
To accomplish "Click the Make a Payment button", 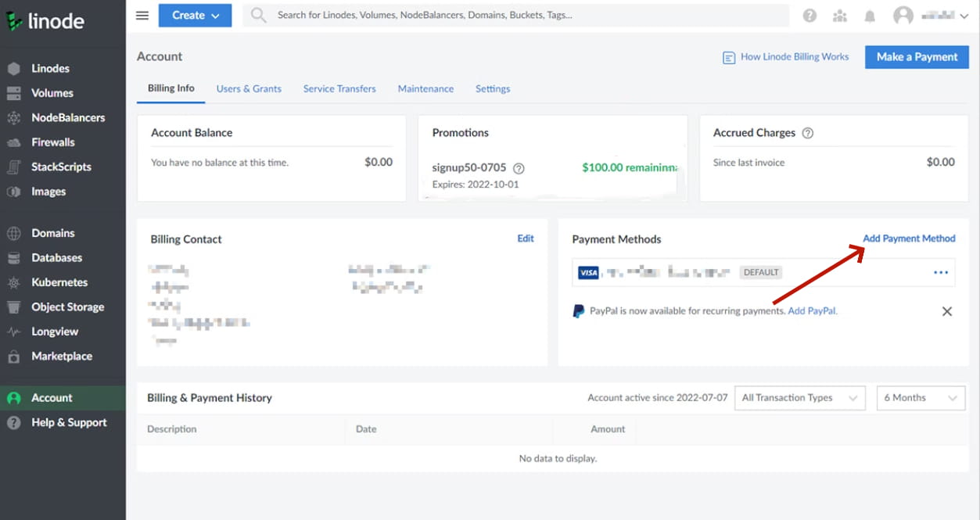I will pyautogui.click(x=917, y=57).
